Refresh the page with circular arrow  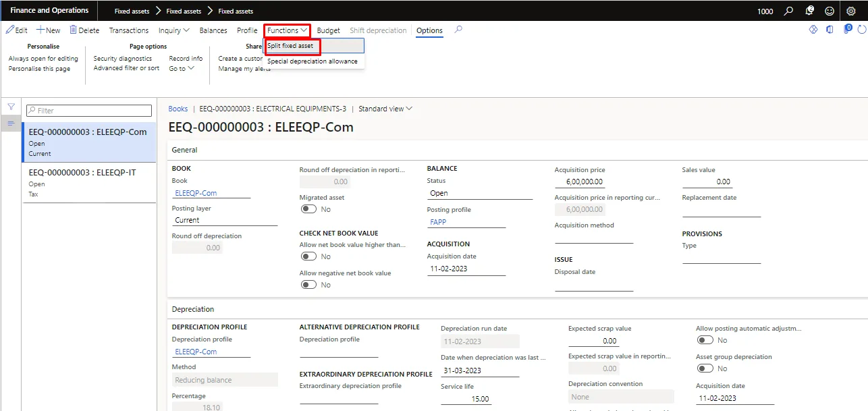pos(862,30)
